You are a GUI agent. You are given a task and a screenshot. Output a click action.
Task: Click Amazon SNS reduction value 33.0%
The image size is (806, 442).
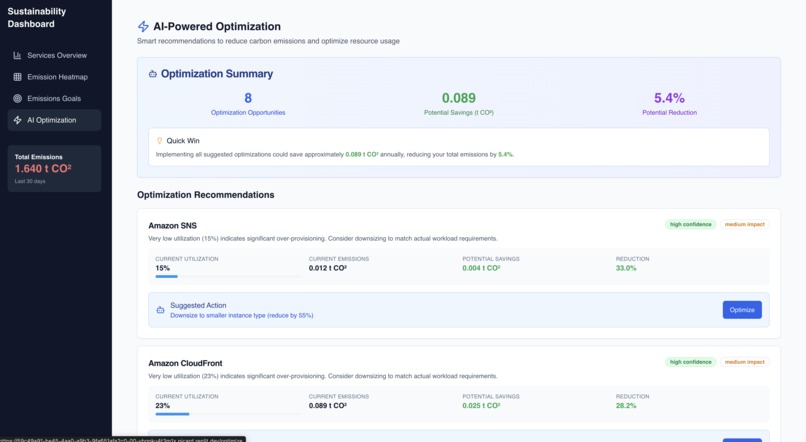pos(626,268)
